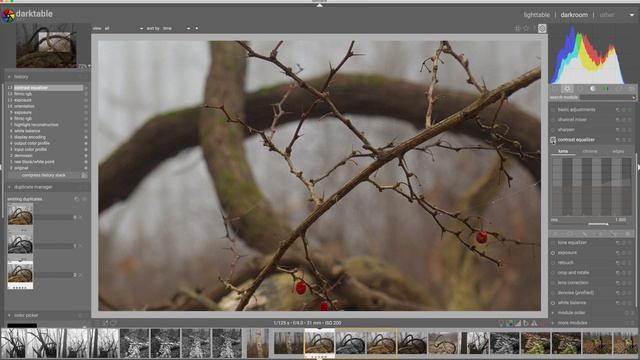Collapse the history panel
The width and height of the screenshot is (640, 360).
(9, 77)
